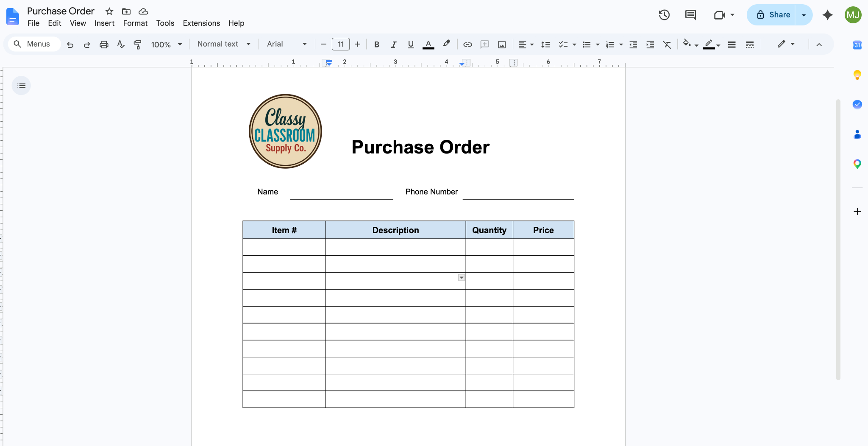Image resolution: width=868 pixels, height=446 pixels.
Task: Open Contacts side panel
Action: click(x=857, y=134)
